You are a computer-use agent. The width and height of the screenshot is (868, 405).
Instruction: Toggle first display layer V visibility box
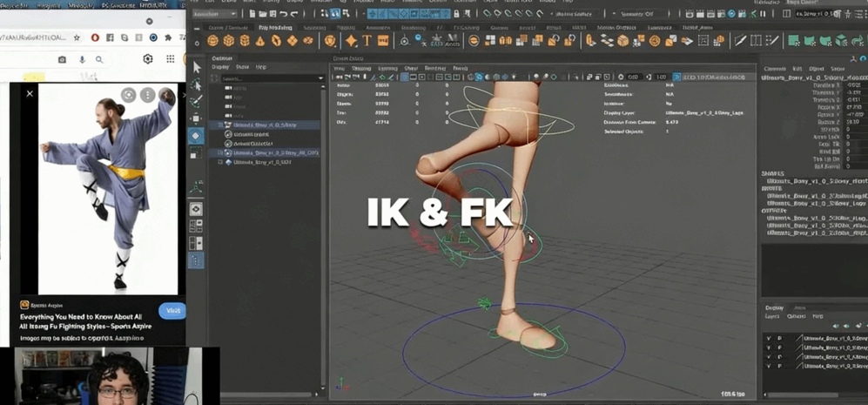(768, 338)
